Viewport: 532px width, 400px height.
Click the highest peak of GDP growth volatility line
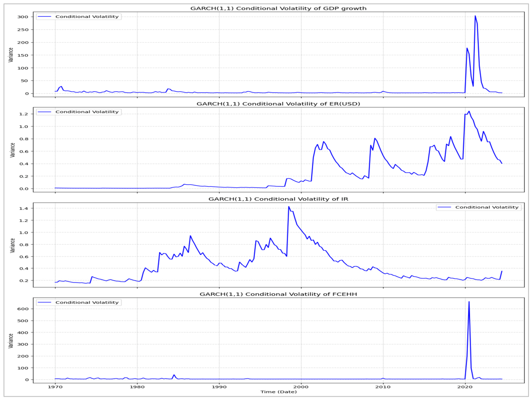(475, 16)
